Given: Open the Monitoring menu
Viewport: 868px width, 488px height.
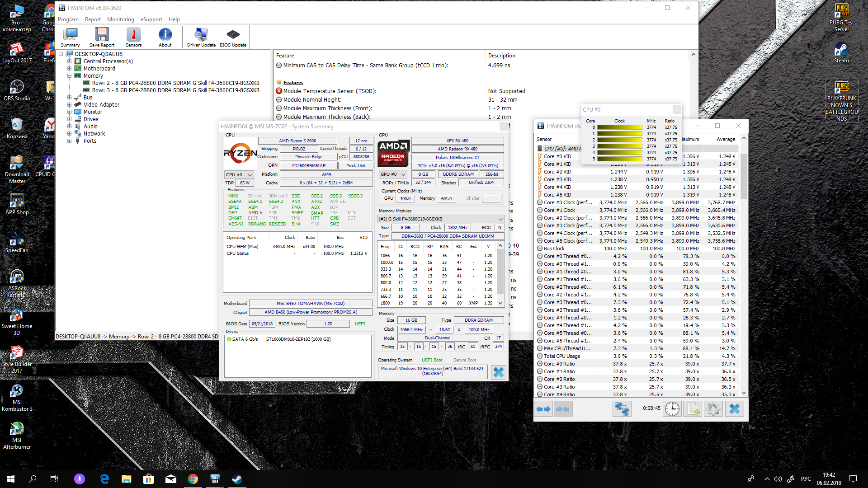Looking at the screenshot, I should (x=120, y=19).
